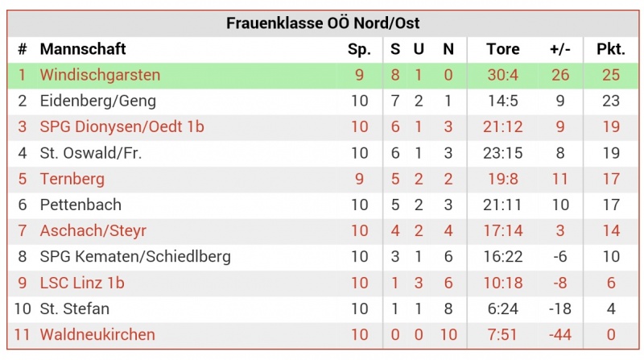Select Waldneukirchen's -44 goal difference cell
Image resolution: width=644 pixels, height=360 pixels.
point(560,334)
